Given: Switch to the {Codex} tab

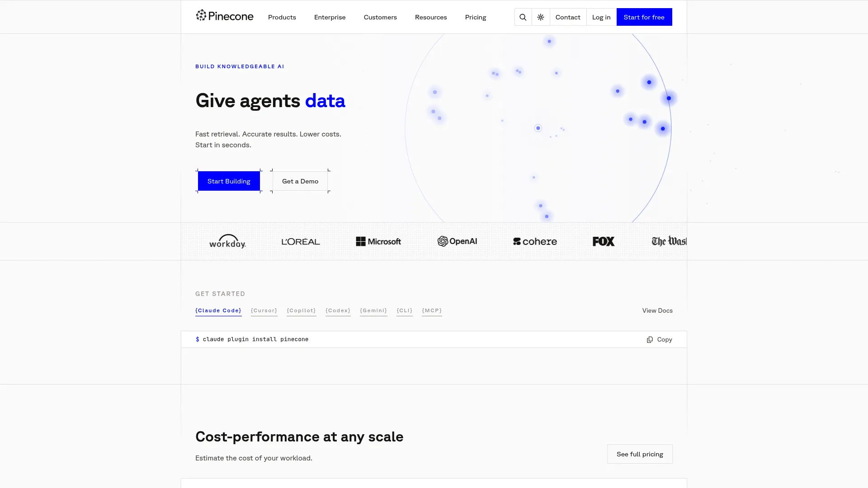Looking at the screenshot, I should (x=338, y=311).
